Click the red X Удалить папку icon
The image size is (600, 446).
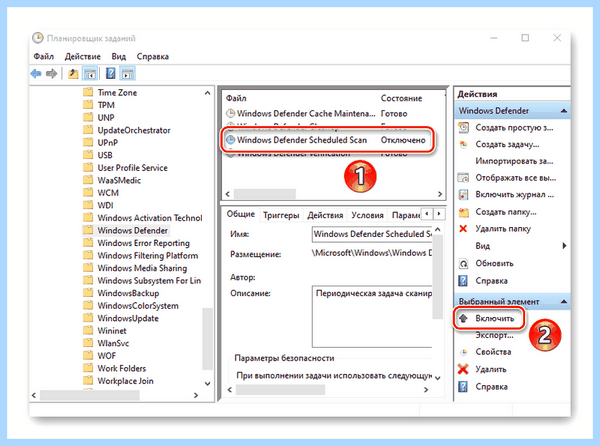click(463, 228)
